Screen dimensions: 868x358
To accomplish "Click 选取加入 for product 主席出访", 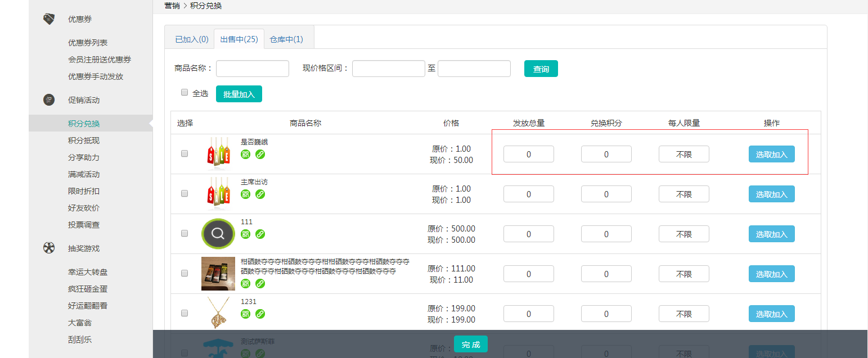I will pyautogui.click(x=771, y=194).
